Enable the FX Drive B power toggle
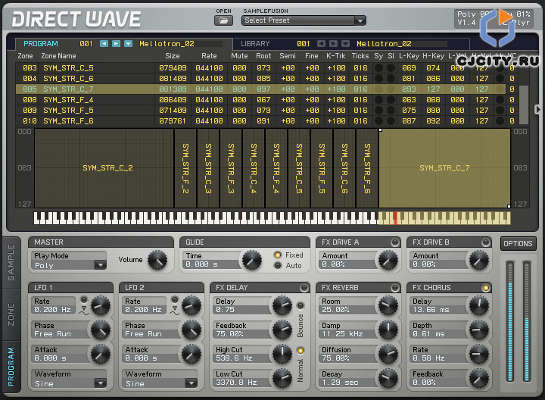Image resolution: width=545 pixels, height=400 pixels. pos(485,242)
